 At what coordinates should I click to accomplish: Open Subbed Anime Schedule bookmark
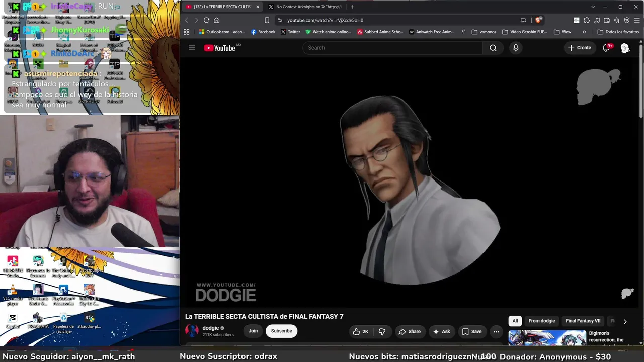pyautogui.click(x=380, y=32)
